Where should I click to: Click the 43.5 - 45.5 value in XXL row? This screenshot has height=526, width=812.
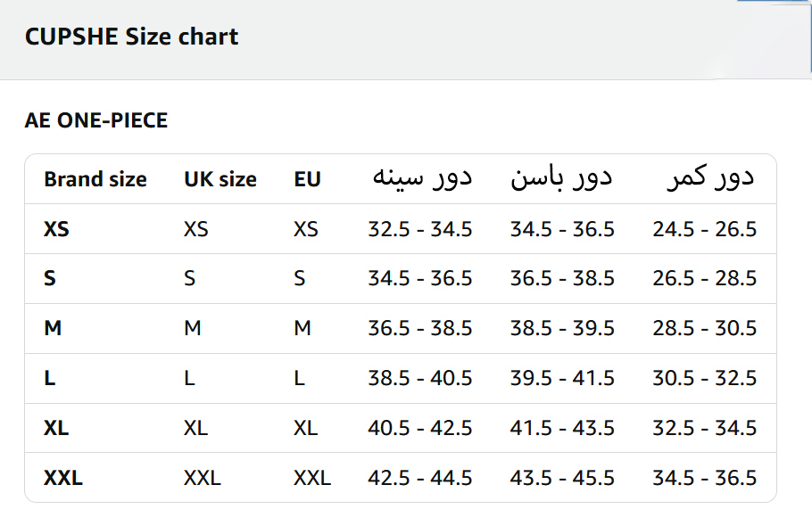tap(562, 478)
